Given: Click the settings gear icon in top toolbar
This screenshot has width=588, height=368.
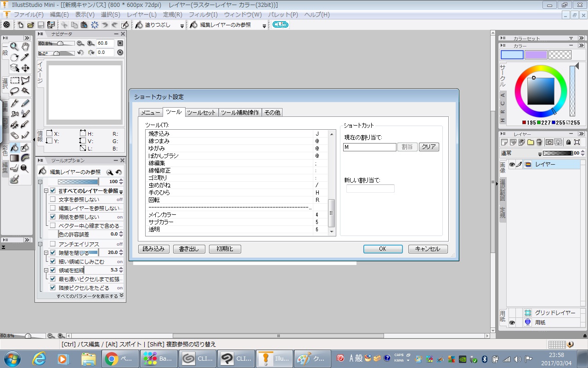Looking at the screenshot, I should (6, 25).
